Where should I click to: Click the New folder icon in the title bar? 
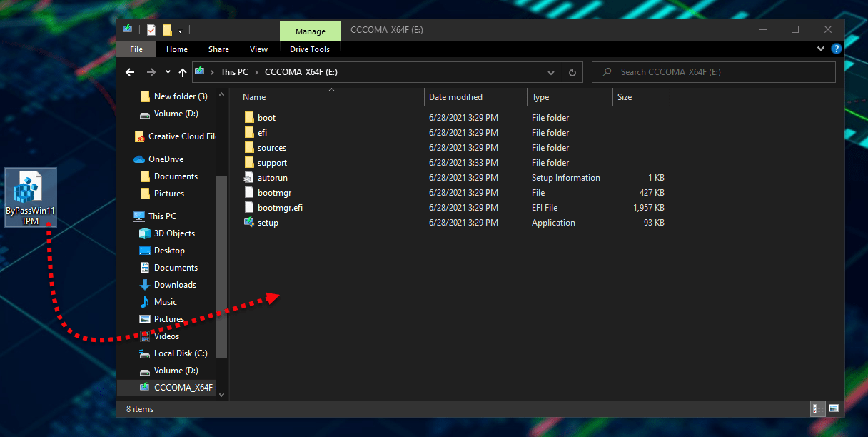pyautogui.click(x=167, y=30)
